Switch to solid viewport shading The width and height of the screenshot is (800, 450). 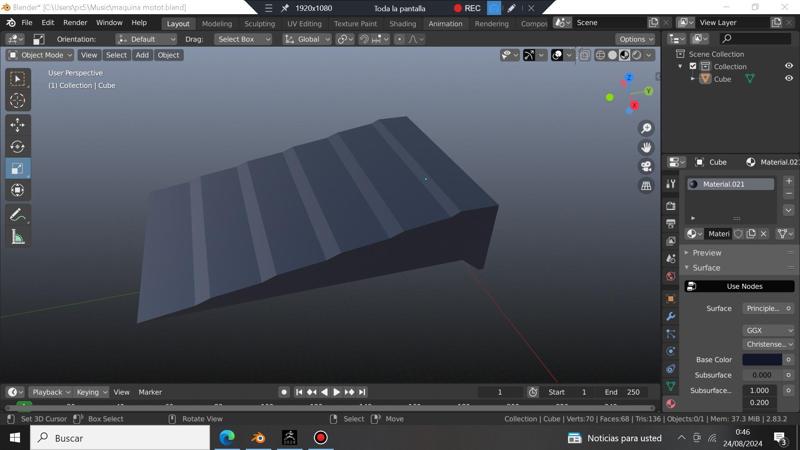coord(612,55)
